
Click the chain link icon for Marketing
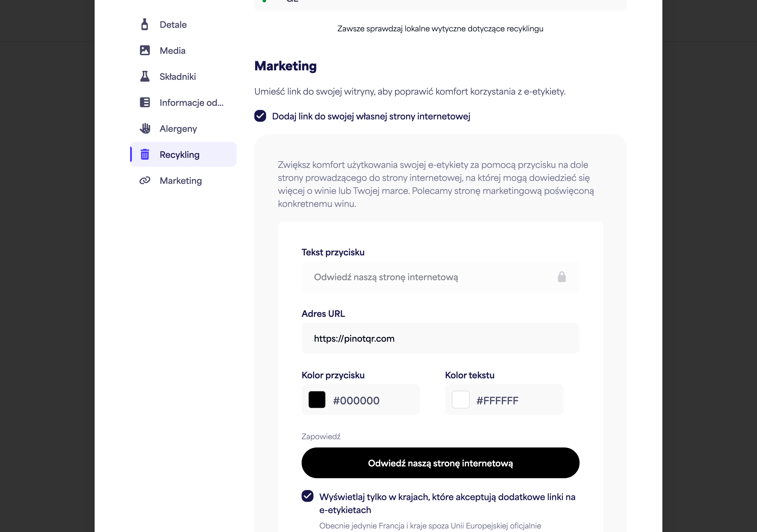[145, 180]
